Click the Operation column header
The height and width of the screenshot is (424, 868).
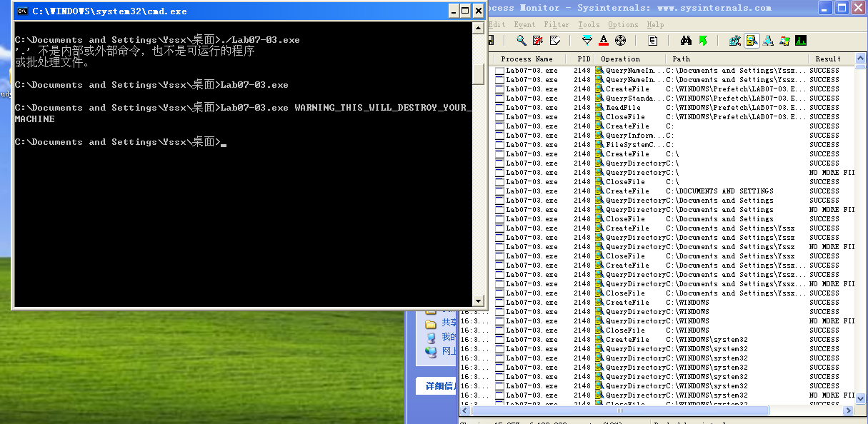[x=620, y=59]
